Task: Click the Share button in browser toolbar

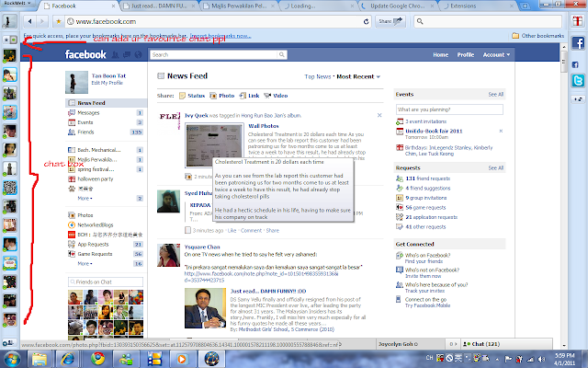Action: 390,21
